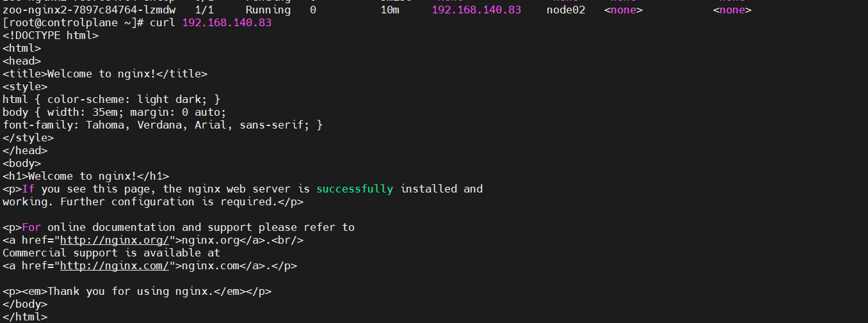The image size is (868, 323).
Task: Click the Commercial support is available at text
Action: click(x=111, y=253)
